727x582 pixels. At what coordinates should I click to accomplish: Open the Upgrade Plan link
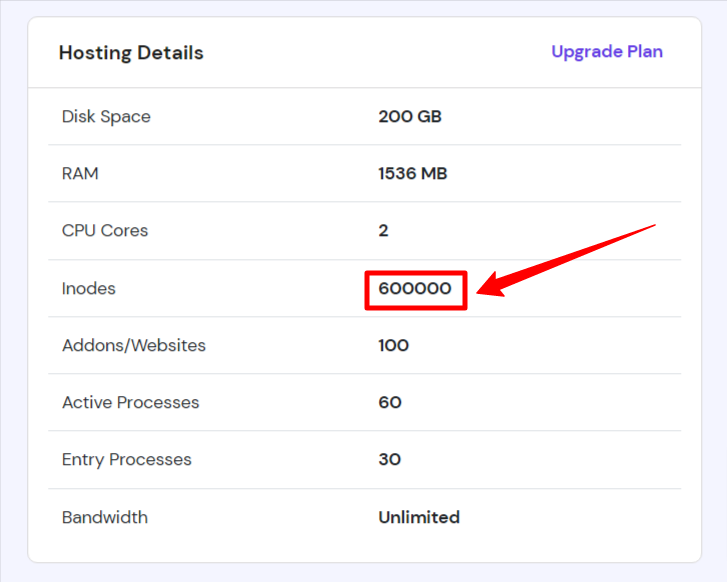pyautogui.click(x=607, y=52)
